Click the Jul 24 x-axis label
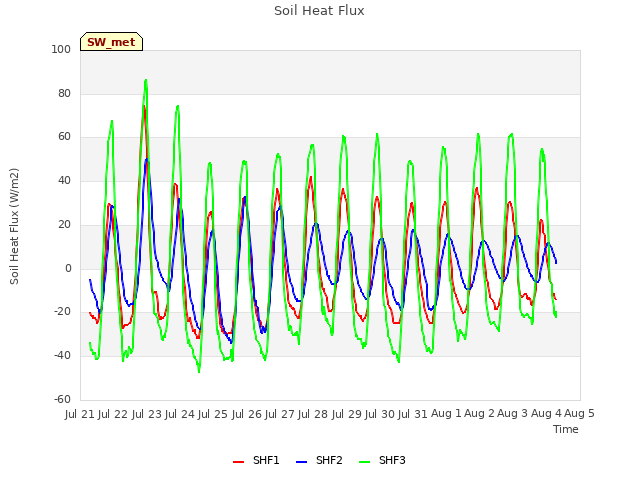640x480 pixels. click(x=180, y=414)
